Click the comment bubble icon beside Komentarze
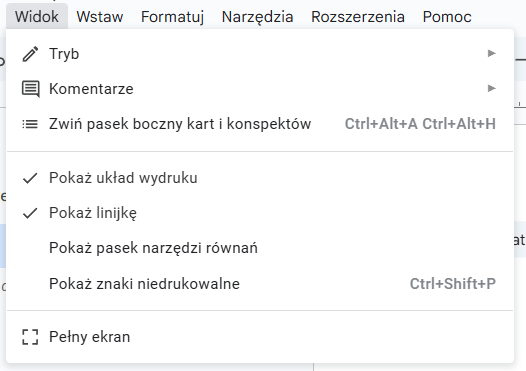Viewport: 526px width, 371px height. coord(31,89)
